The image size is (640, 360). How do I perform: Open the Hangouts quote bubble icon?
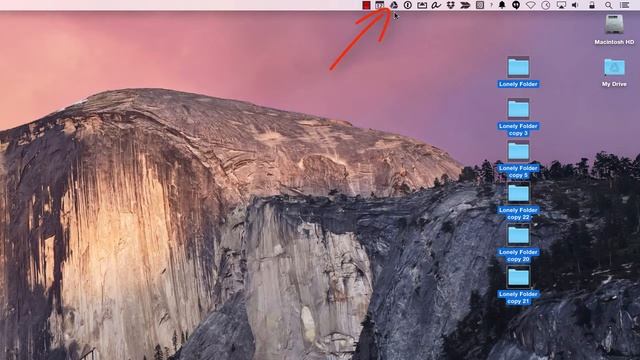516,5
